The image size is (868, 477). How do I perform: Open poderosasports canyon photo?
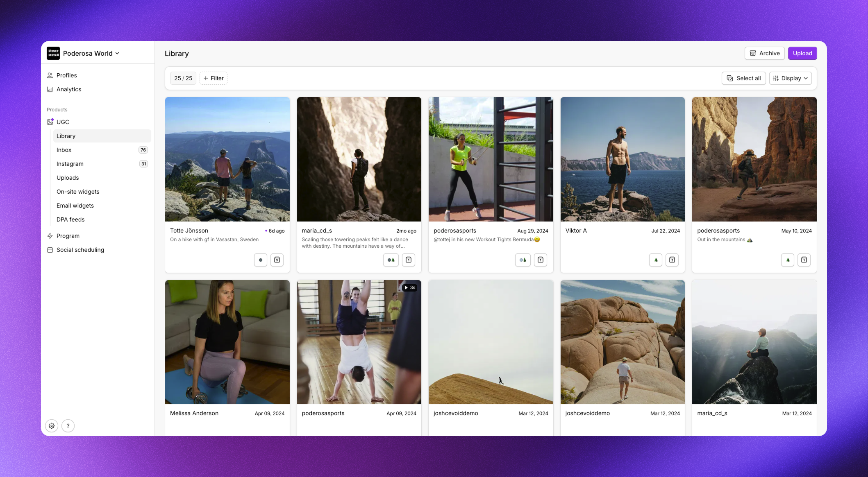click(754, 159)
